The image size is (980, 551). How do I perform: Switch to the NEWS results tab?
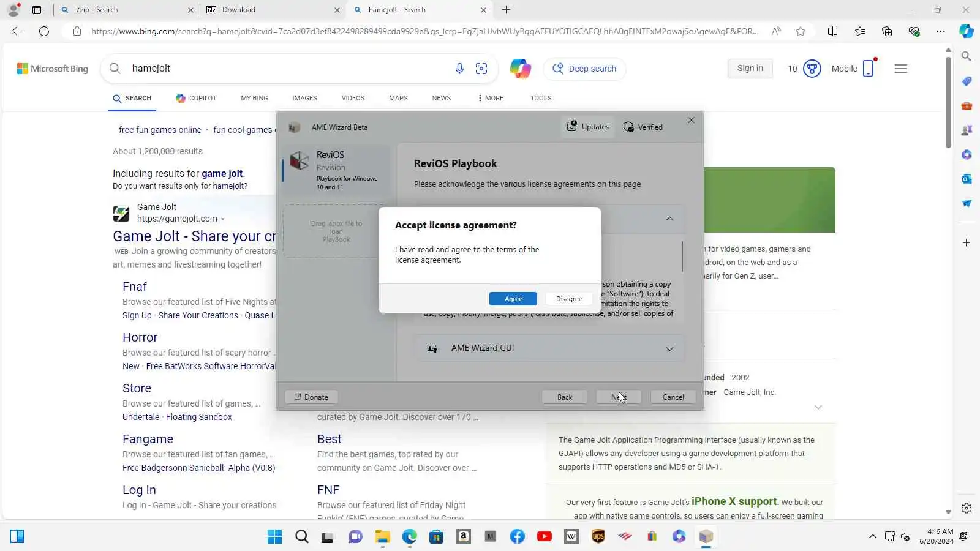pyautogui.click(x=441, y=98)
